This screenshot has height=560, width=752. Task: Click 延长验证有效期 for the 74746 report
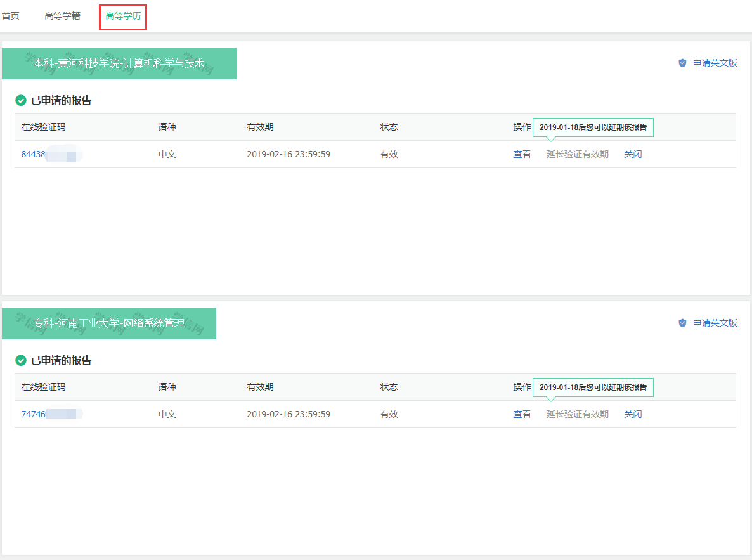pos(577,414)
